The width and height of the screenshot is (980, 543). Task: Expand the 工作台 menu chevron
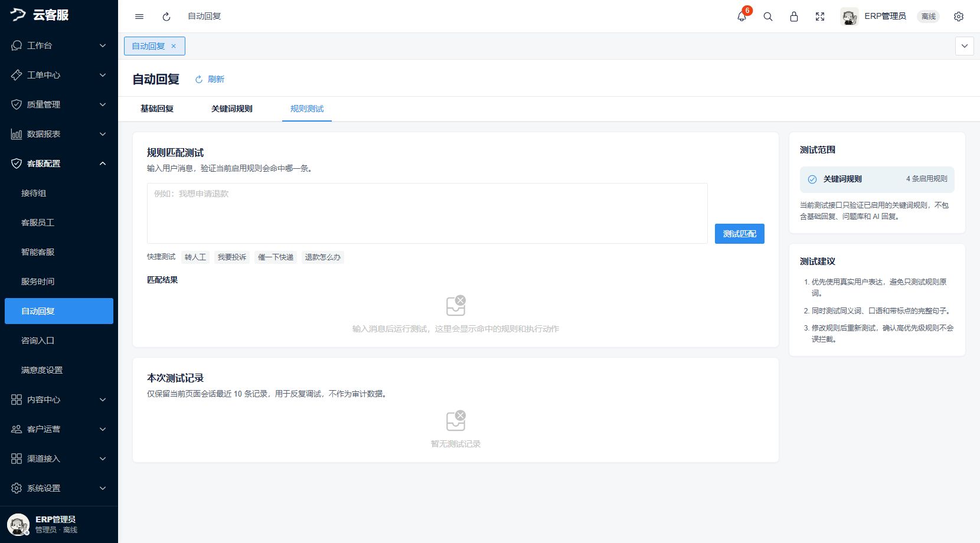tap(103, 45)
